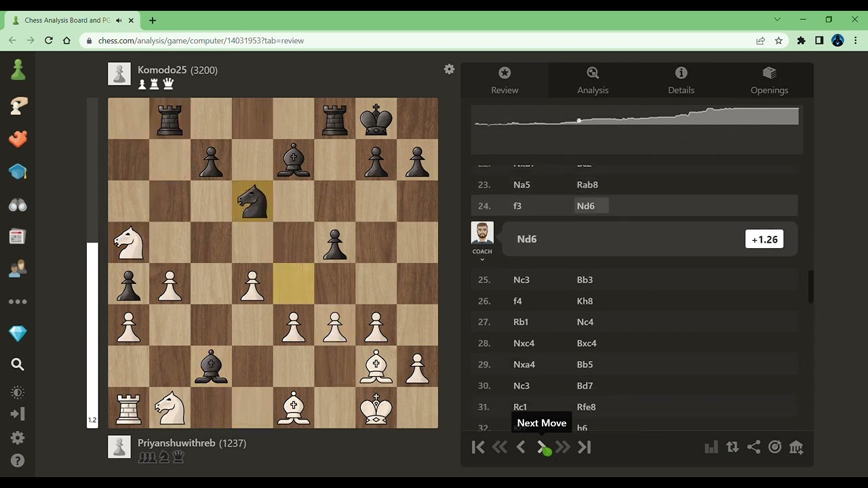Click the move list scrollbar thumb
Viewport: 868px width, 488px height.
810,287
